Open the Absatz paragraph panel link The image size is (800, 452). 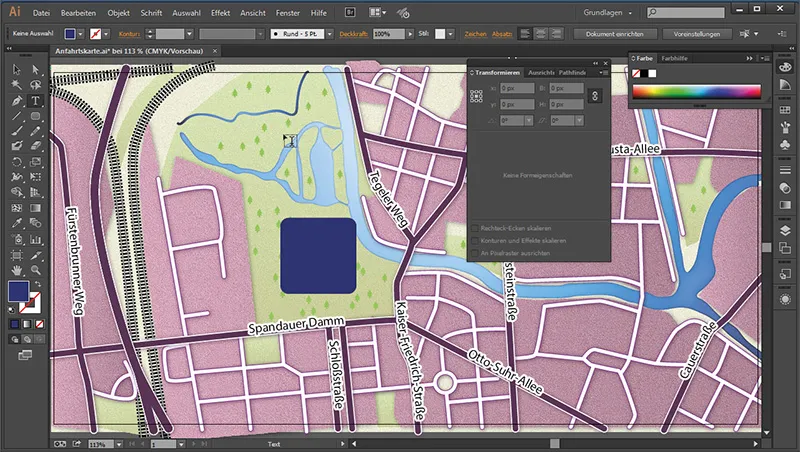click(x=502, y=34)
